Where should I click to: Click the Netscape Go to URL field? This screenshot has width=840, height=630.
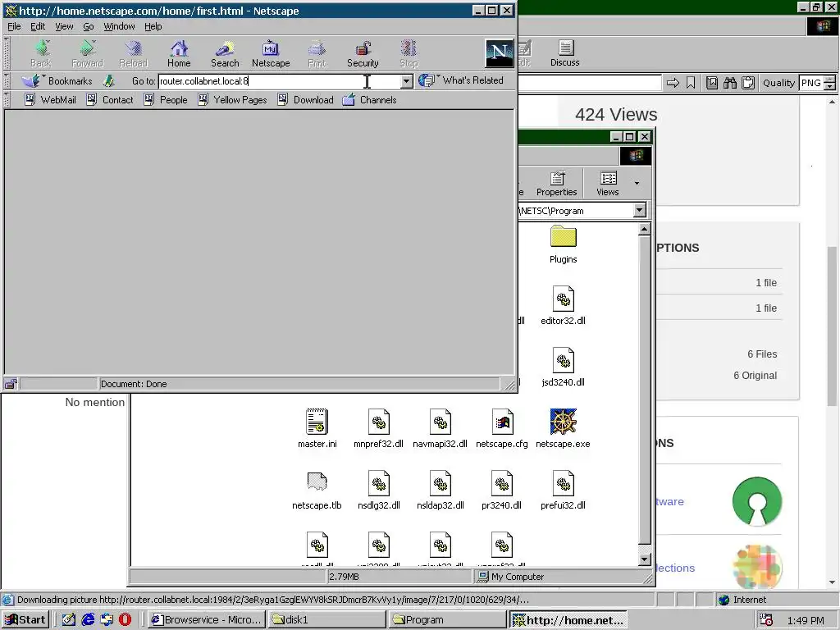tap(279, 81)
